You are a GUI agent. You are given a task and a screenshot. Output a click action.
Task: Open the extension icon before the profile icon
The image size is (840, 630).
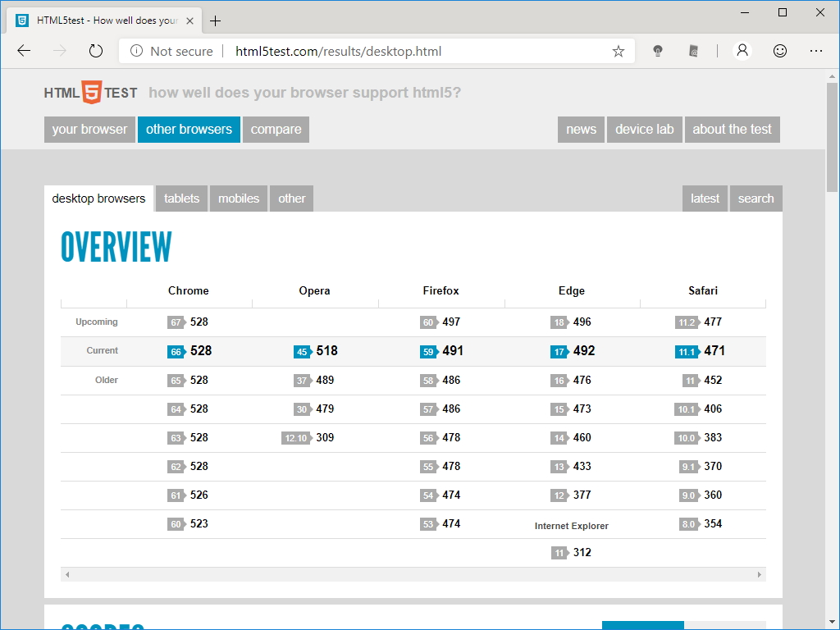point(693,51)
